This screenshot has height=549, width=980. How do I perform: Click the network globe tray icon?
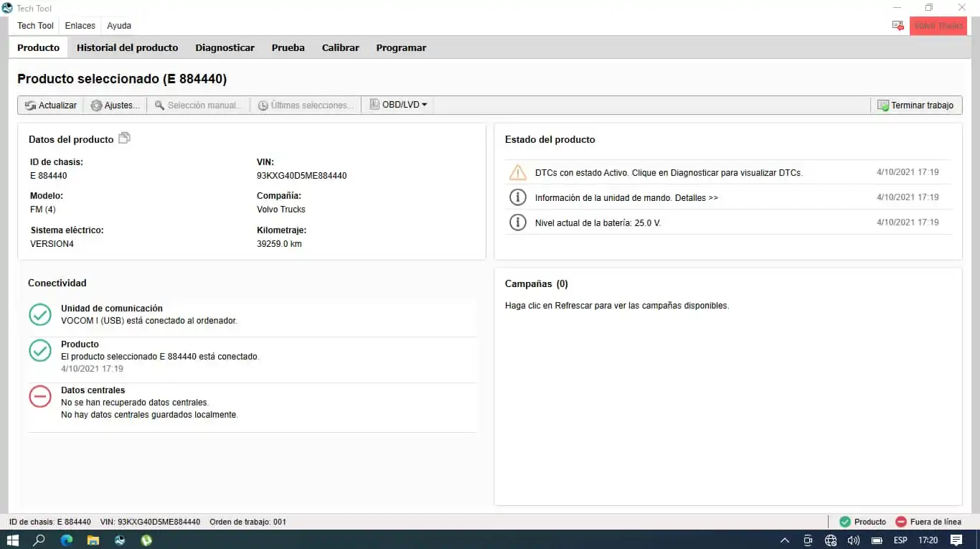click(831, 540)
